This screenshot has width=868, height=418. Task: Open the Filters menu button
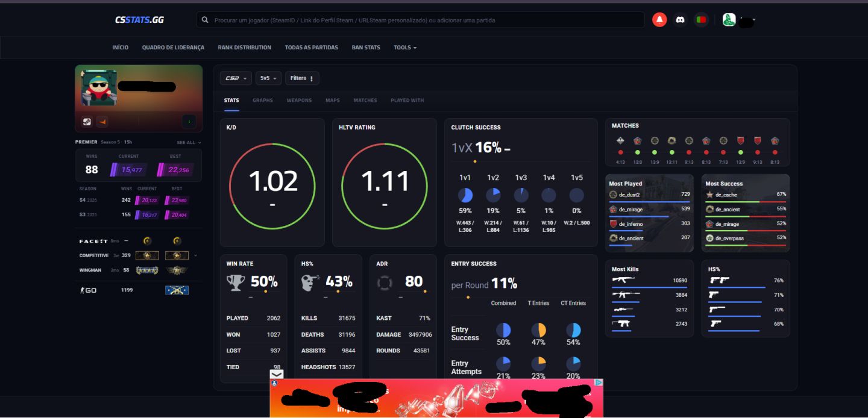tap(302, 78)
